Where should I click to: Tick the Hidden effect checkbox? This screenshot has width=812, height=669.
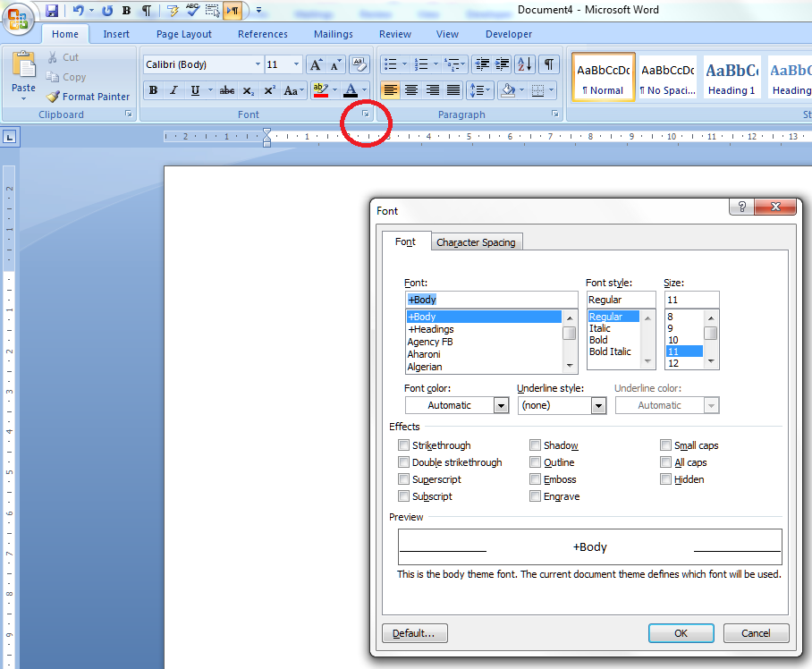pyautogui.click(x=666, y=479)
